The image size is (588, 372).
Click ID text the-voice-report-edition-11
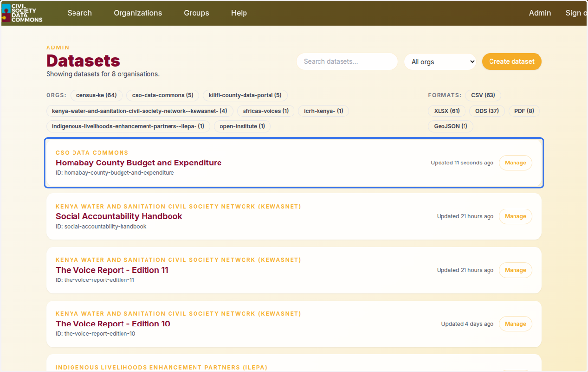coord(95,280)
